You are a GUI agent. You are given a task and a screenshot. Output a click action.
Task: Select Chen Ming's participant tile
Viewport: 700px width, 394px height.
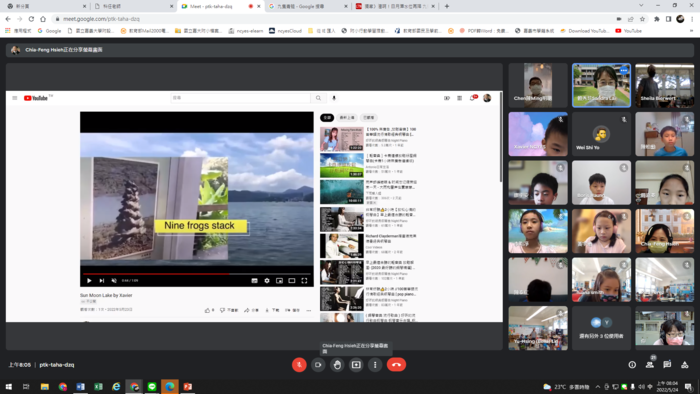pyautogui.click(x=538, y=85)
